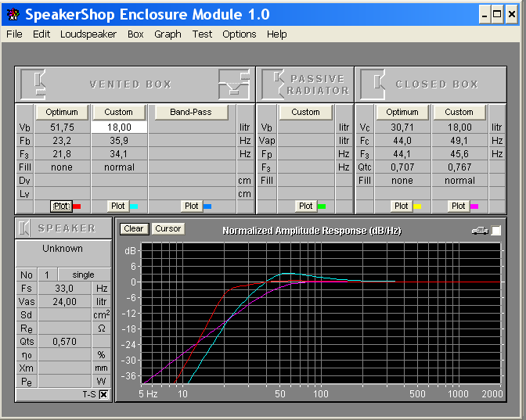The image size is (526, 420).
Task: Click the speaker Fs value 33,0
Action: pos(64,289)
